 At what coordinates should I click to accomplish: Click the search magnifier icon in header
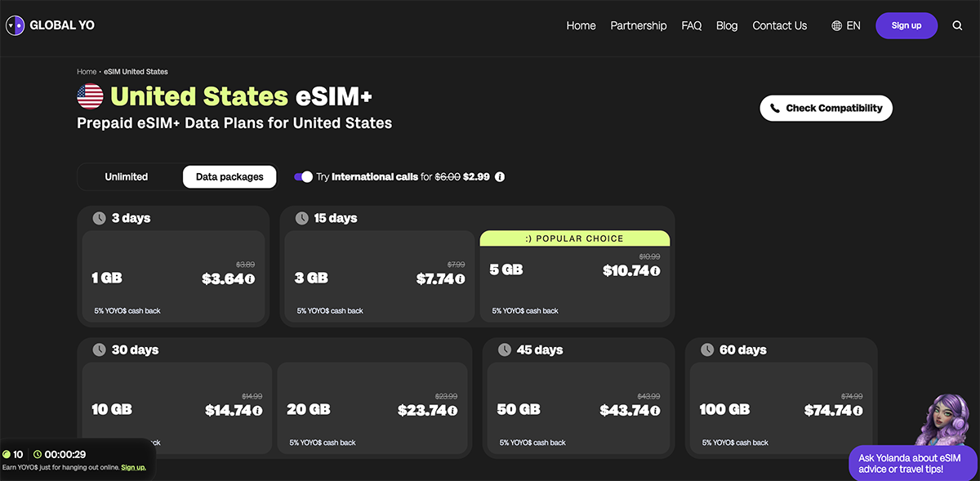click(957, 25)
